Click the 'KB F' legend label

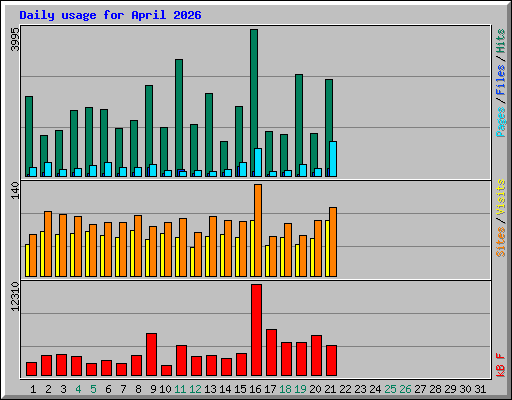501,365
